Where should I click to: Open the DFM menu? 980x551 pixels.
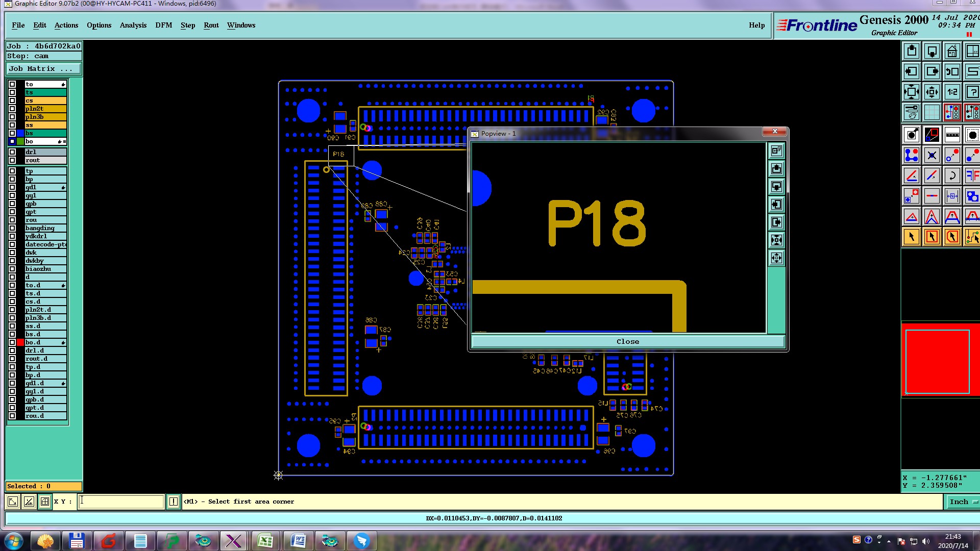[163, 25]
